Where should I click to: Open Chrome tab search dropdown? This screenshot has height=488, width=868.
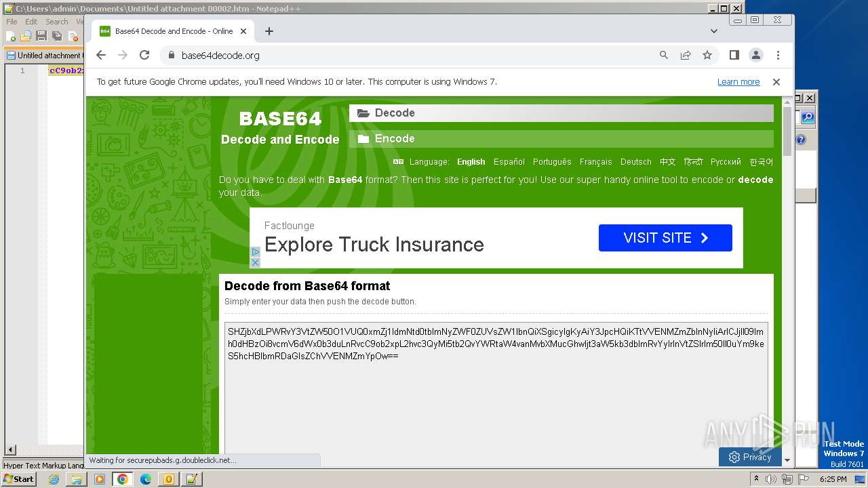point(714,31)
